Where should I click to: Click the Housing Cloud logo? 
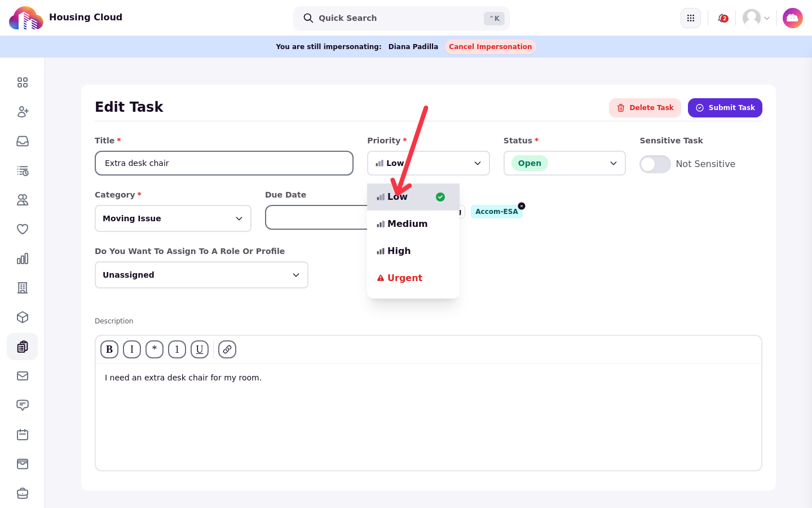(x=26, y=18)
